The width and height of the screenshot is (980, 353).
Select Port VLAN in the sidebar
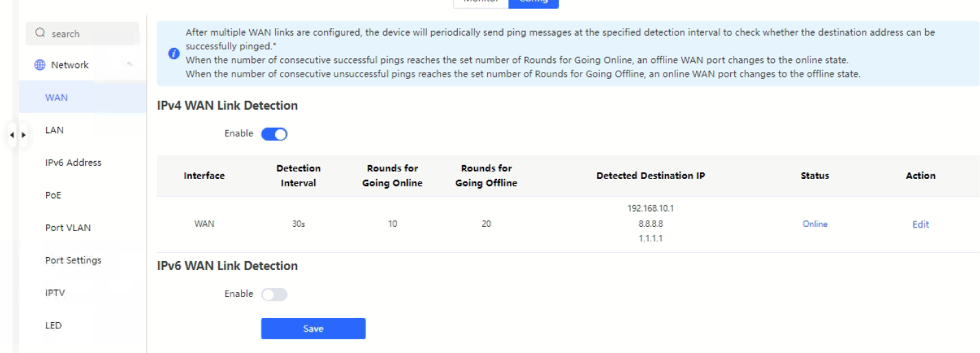67,228
